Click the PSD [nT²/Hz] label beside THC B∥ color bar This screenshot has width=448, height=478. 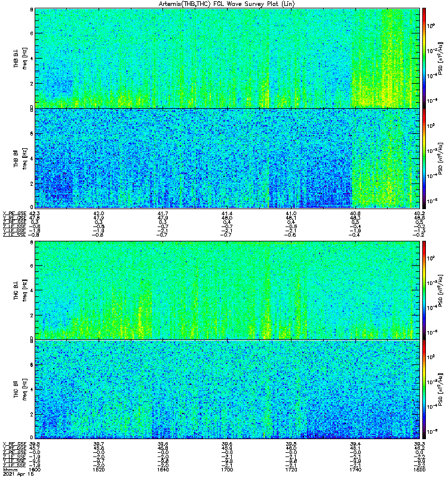coord(440,390)
